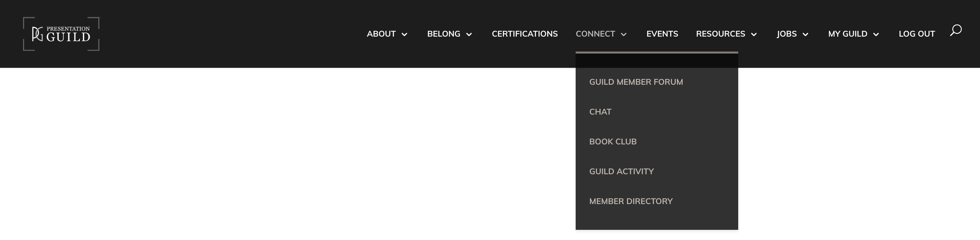Open the Certifications page
Image resolution: width=980 pixels, height=240 pixels.
coord(525,34)
